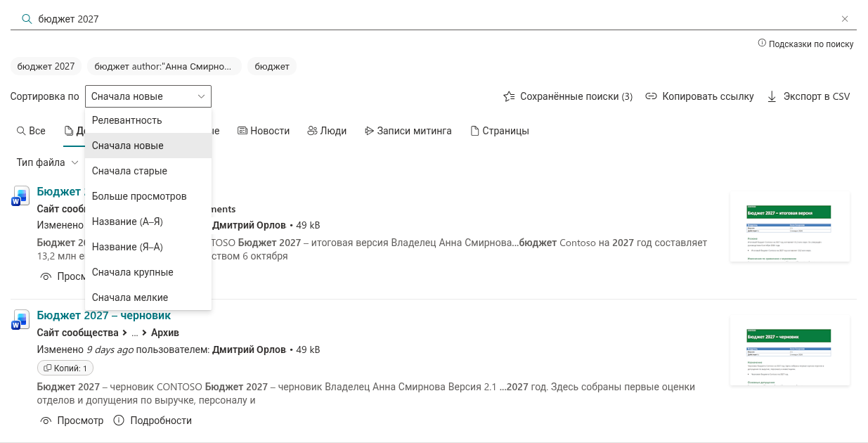
Task: Click the info icon beside Подробности
Action: coord(119,420)
